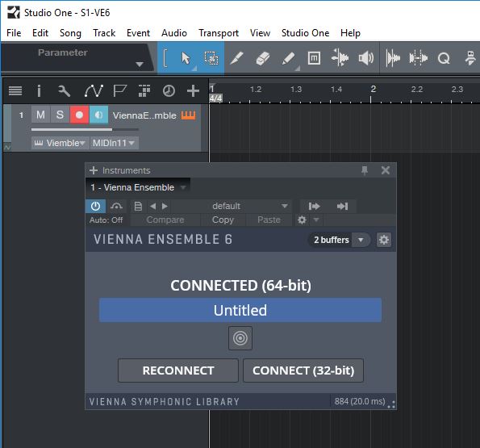Open the Track menu

(104, 33)
